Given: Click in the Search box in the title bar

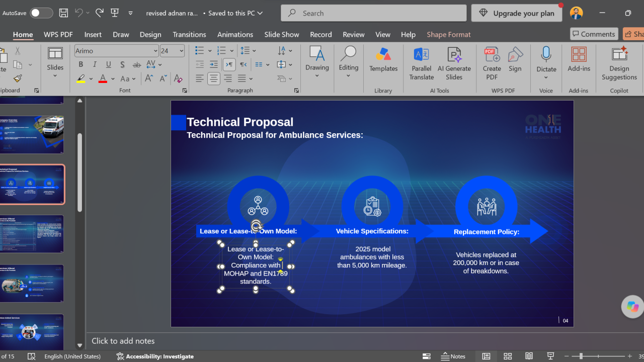Looking at the screenshot, I should click(374, 13).
